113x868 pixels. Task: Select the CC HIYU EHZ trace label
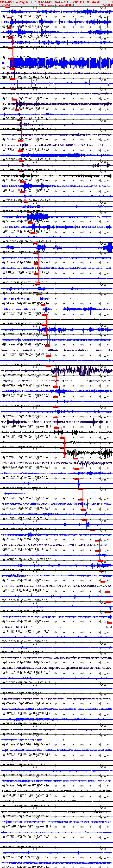(26, 231)
